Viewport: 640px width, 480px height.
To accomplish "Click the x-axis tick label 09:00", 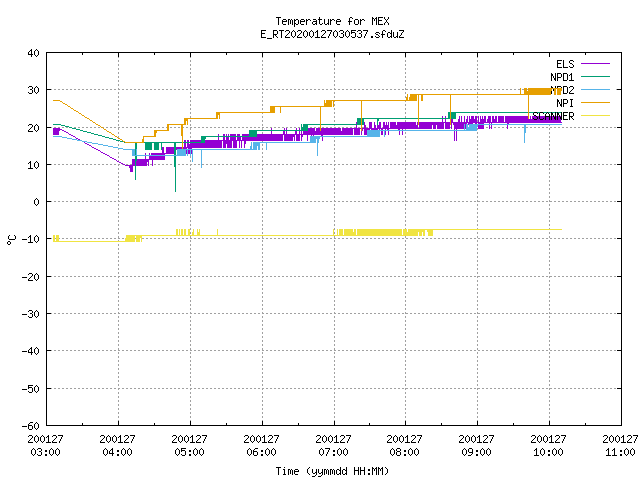I will [x=476, y=452].
